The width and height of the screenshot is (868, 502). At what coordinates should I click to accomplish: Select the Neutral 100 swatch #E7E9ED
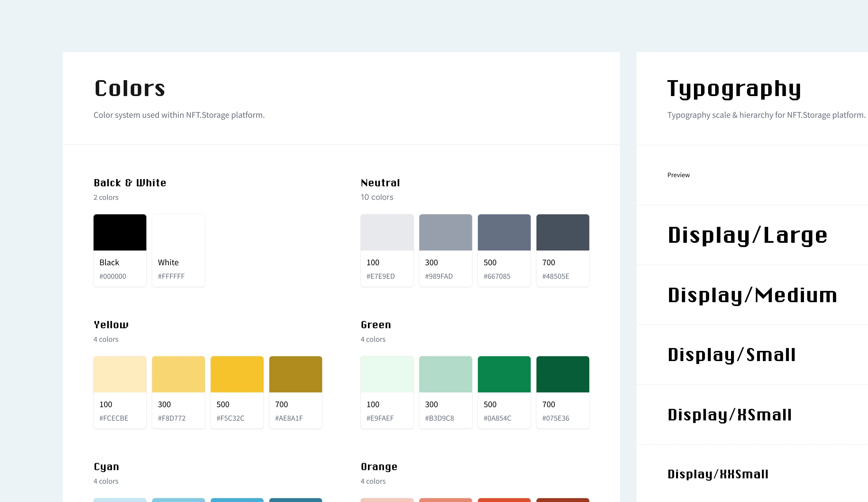coord(387,250)
